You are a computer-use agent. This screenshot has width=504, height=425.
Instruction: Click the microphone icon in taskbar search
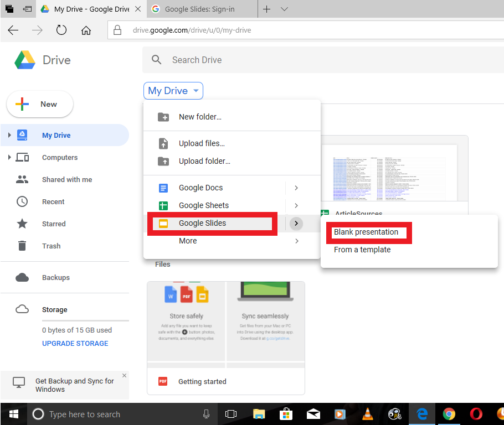[x=207, y=414]
